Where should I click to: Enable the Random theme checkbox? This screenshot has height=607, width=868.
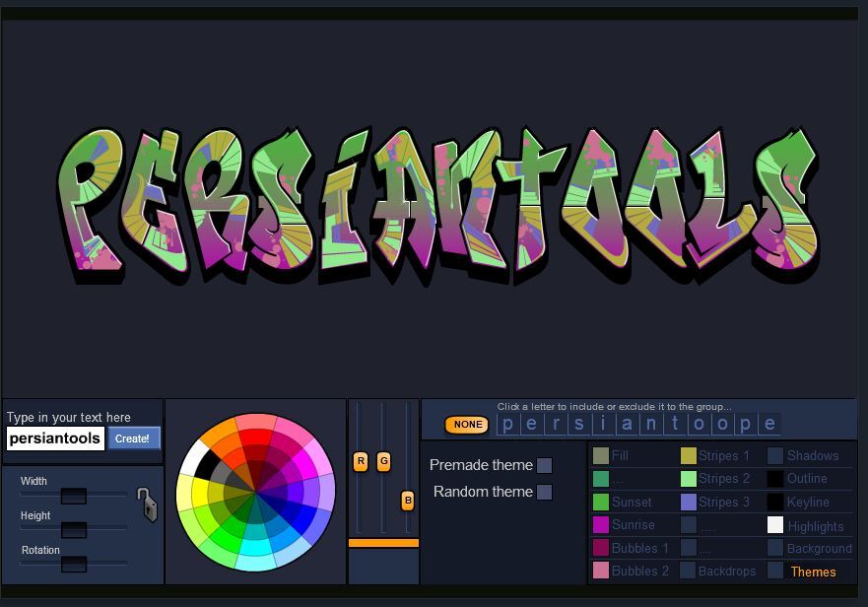pyautogui.click(x=544, y=492)
